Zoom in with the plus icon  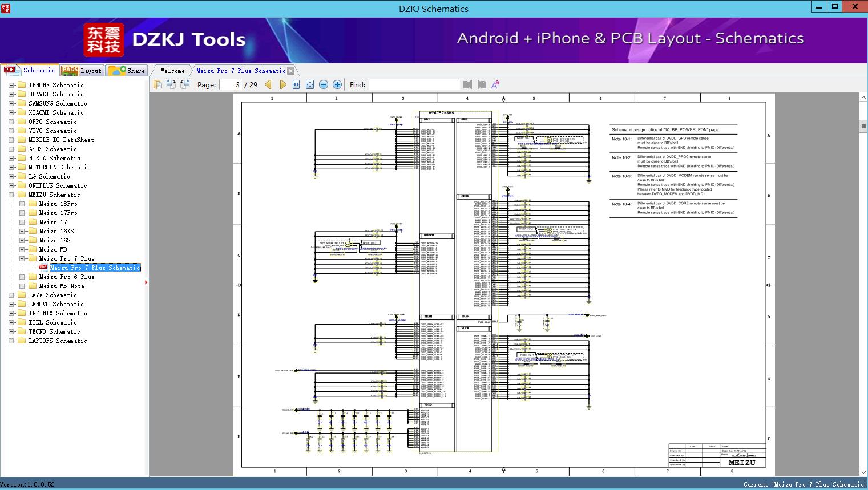(337, 84)
